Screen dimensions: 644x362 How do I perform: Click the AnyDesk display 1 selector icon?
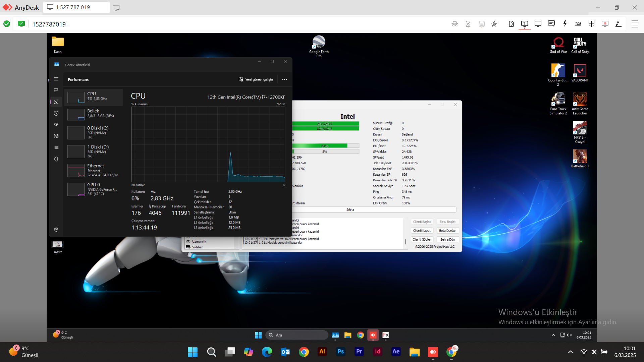click(x=525, y=24)
